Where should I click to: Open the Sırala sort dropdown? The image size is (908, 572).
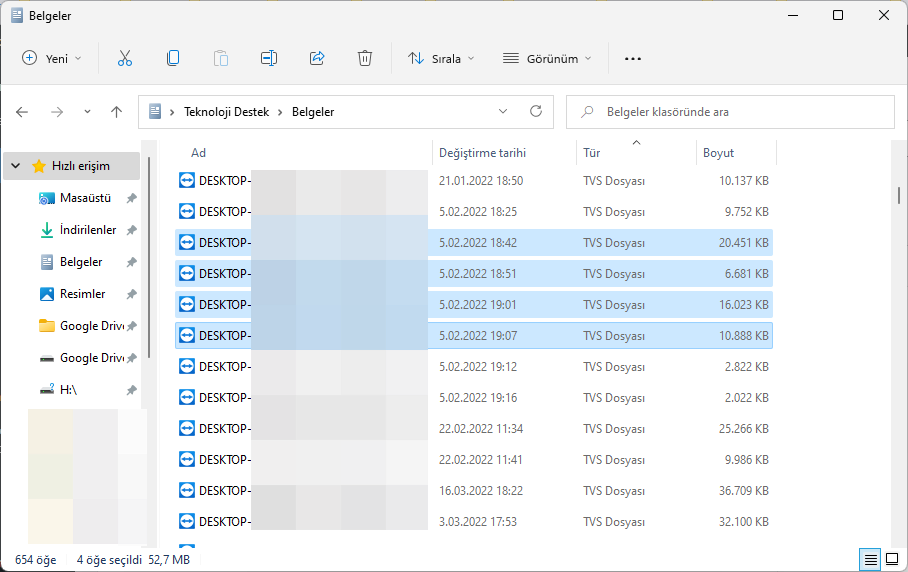(441, 58)
